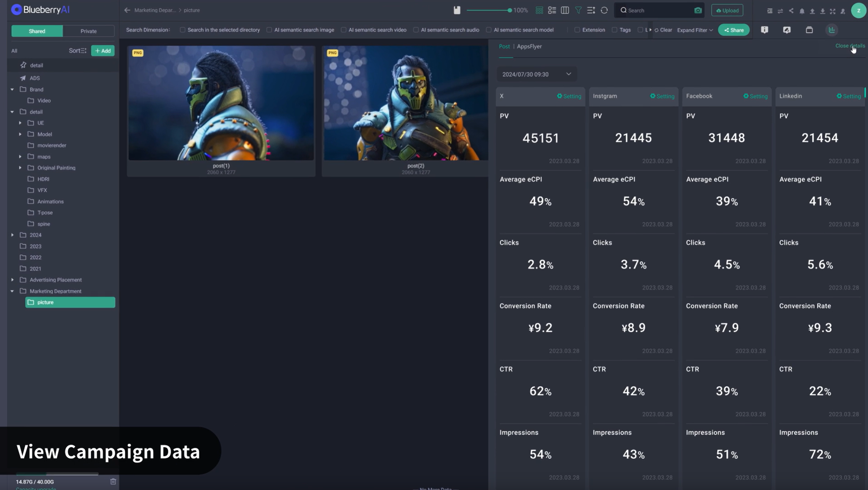This screenshot has height=490, width=868.
Task: Expand the 2024 folder
Action: click(12, 235)
